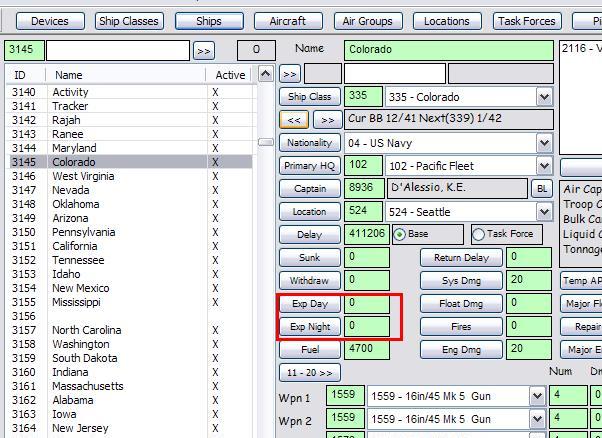The height and width of the screenshot is (438, 602).
Task: Switch to the Ships tab
Action: pyautogui.click(x=209, y=21)
